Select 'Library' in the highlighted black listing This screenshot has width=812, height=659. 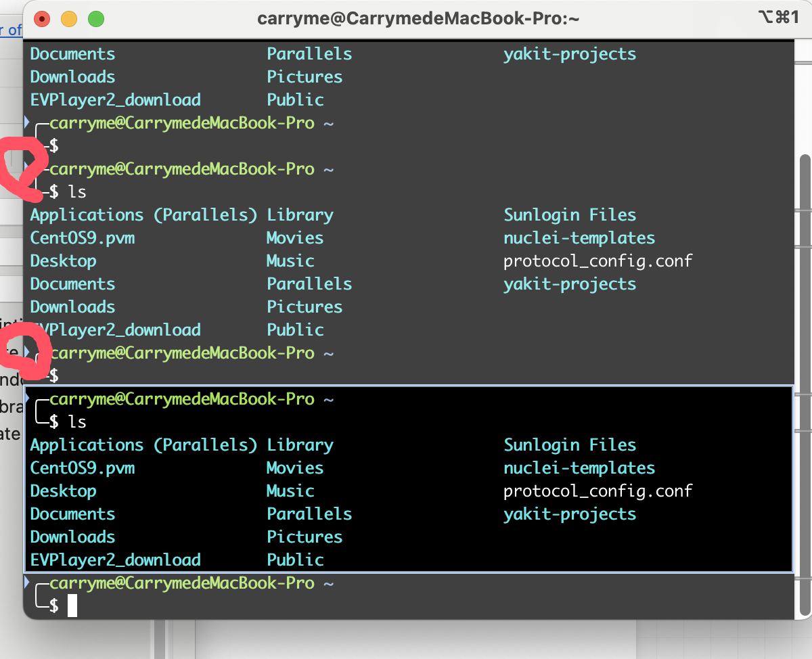(x=300, y=445)
